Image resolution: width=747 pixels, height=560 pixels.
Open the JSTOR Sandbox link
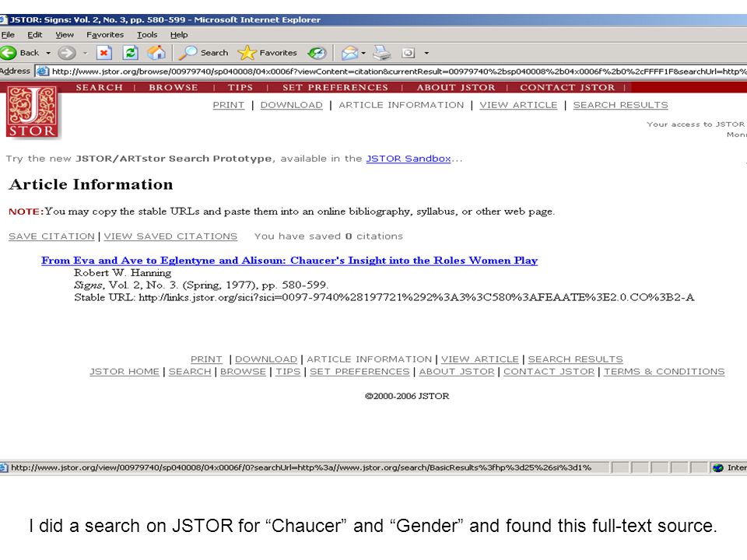pyautogui.click(x=409, y=159)
